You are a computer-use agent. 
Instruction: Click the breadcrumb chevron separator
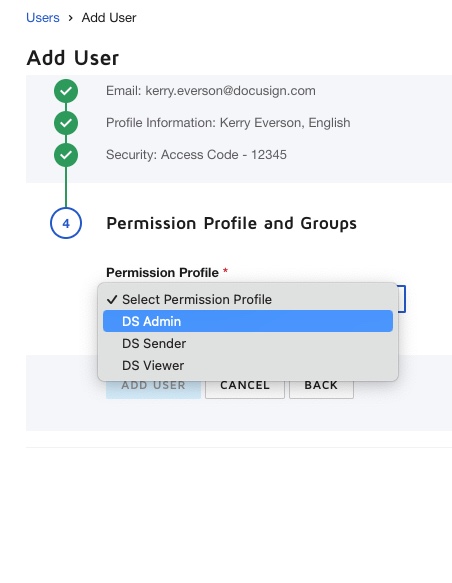[71, 18]
